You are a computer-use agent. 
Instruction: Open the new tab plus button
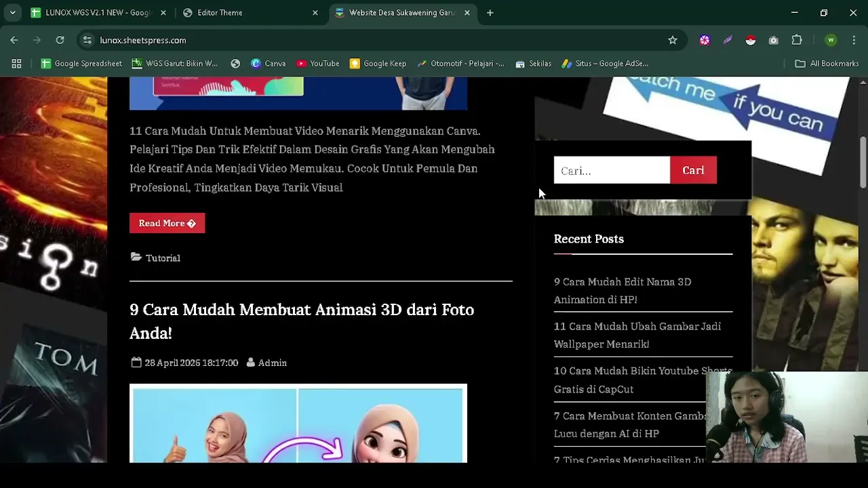coord(490,13)
